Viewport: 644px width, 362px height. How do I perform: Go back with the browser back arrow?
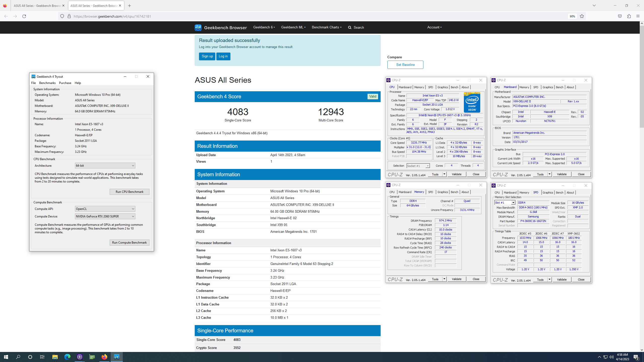[x=6, y=16]
